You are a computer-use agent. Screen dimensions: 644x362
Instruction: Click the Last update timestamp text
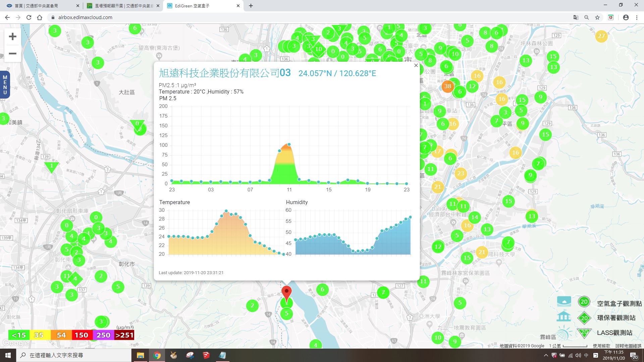191,273
